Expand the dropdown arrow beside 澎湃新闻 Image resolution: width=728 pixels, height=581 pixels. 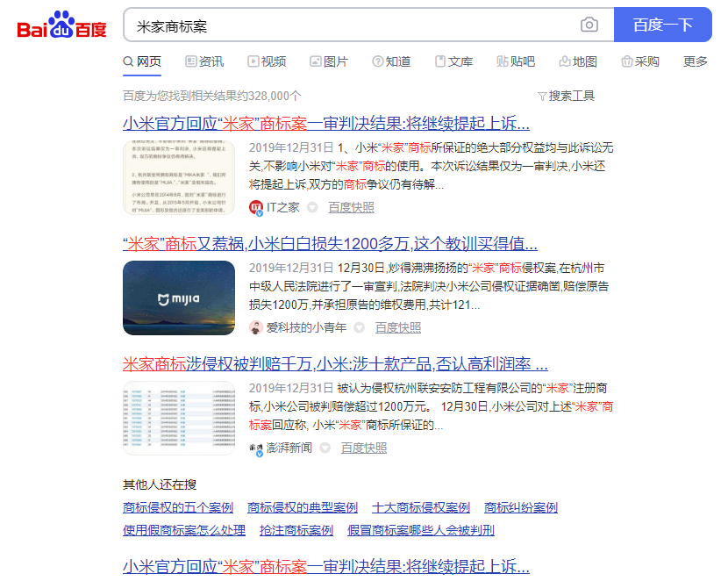(x=325, y=448)
